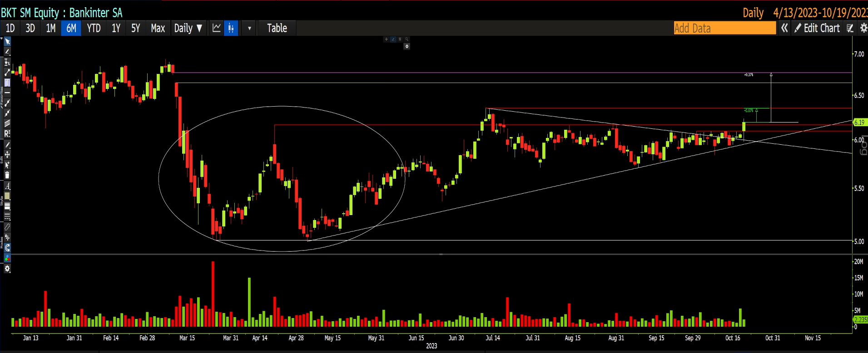Screen dimensions: 868x353
Task: Switch to candlestick chart view
Action: coord(231,28)
